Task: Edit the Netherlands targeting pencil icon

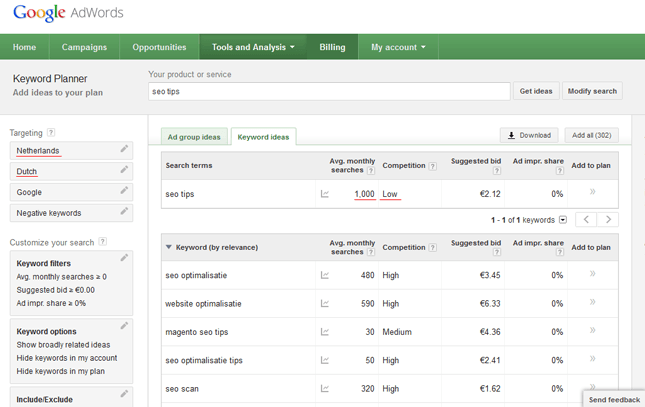Action: 124,150
